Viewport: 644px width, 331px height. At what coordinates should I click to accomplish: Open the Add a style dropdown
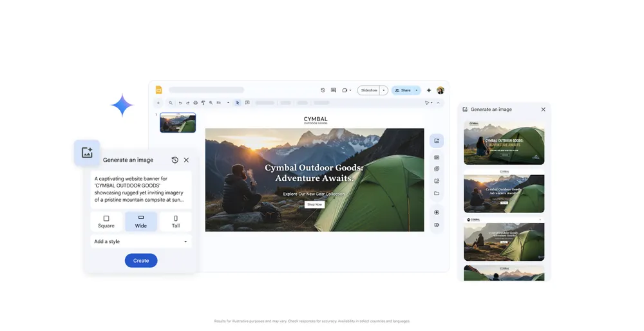pos(141,241)
